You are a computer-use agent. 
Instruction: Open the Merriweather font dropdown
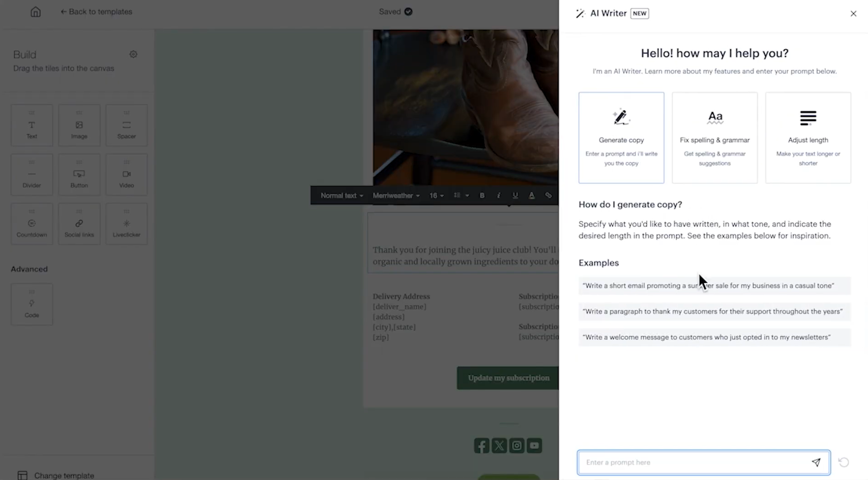[395, 195]
